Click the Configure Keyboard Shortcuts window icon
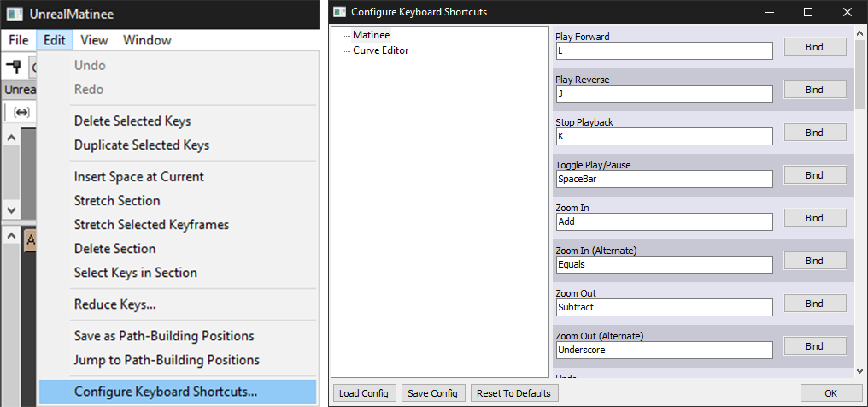This screenshot has width=868, height=407. (x=339, y=12)
